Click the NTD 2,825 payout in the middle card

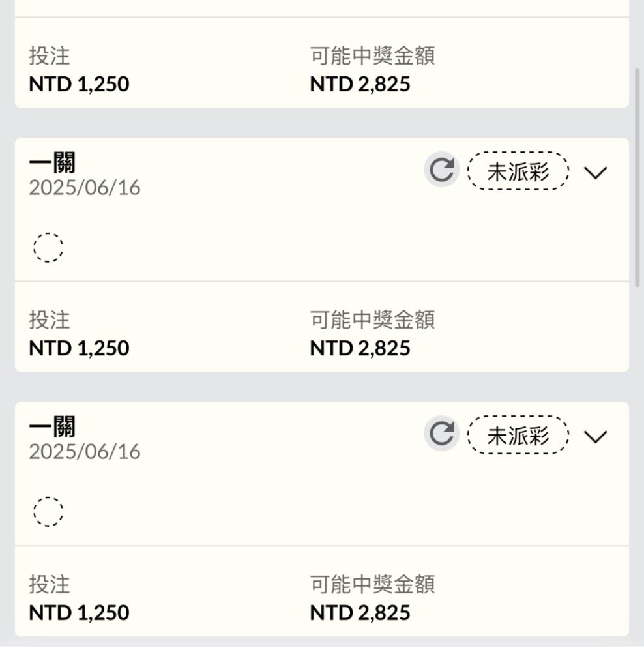360,348
